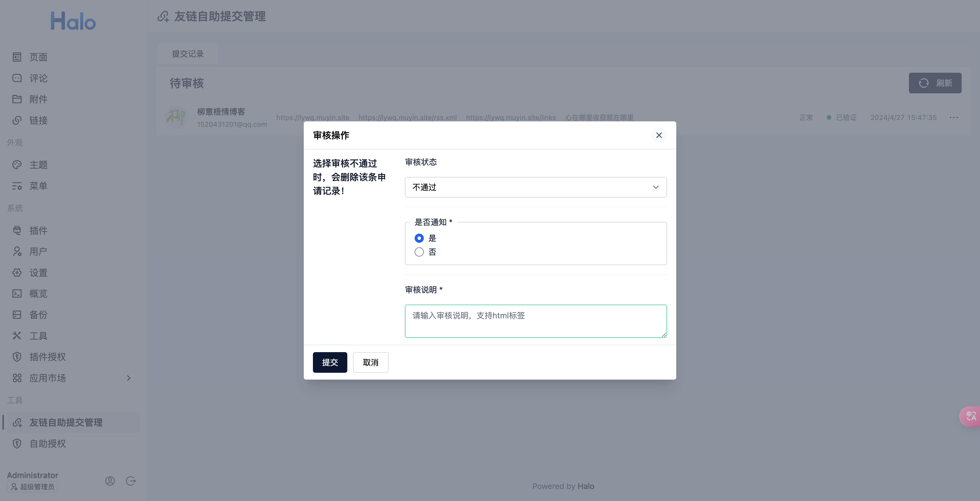Click the 取消 cancel button

(x=371, y=362)
